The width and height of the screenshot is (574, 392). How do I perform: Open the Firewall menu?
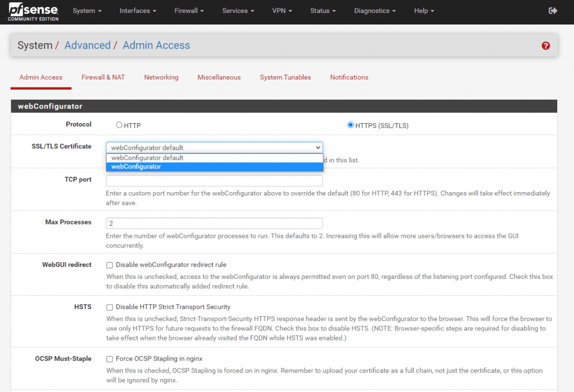(189, 11)
